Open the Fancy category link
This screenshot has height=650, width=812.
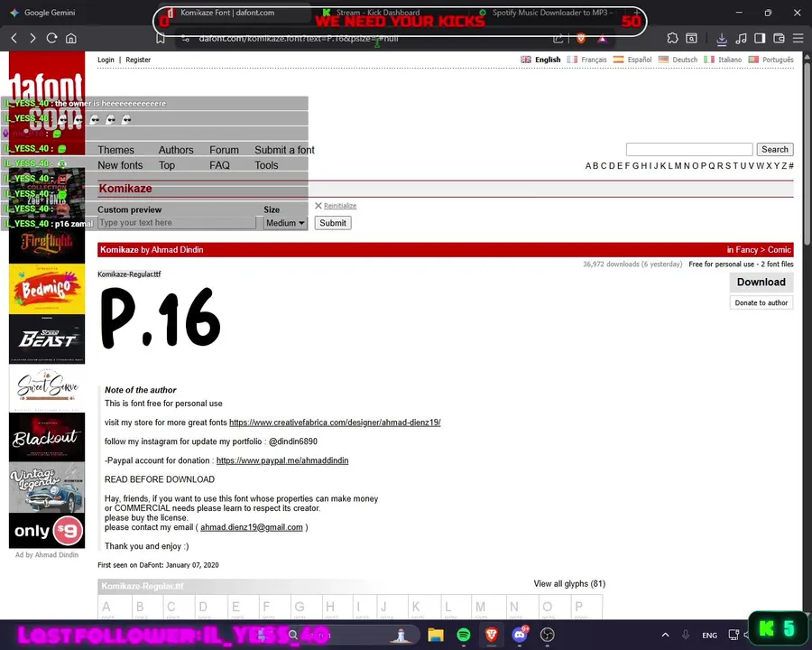tap(746, 250)
